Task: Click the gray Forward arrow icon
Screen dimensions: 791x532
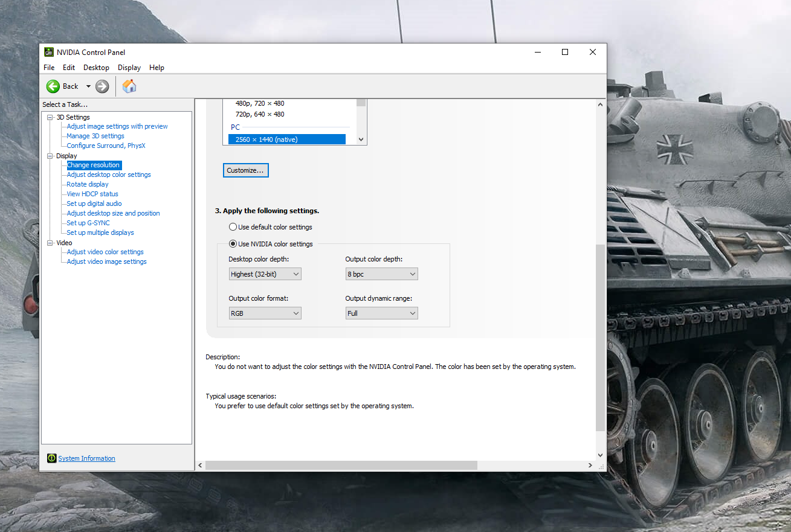Action: (x=102, y=86)
